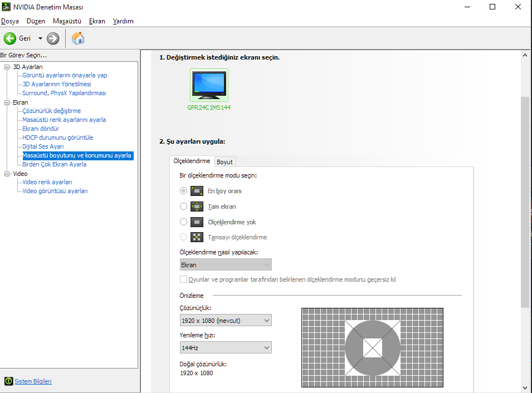Open Surround, PhysX Yapılandırması
The height and width of the screenshot is (393, 532).
tap(64, 93)
